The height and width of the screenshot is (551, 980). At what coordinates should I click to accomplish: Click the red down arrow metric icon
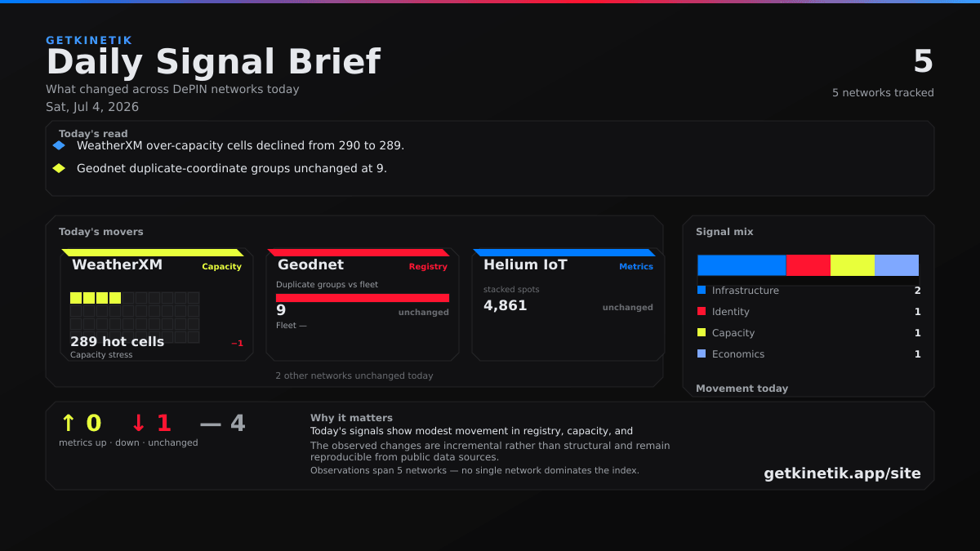[139, 423]
